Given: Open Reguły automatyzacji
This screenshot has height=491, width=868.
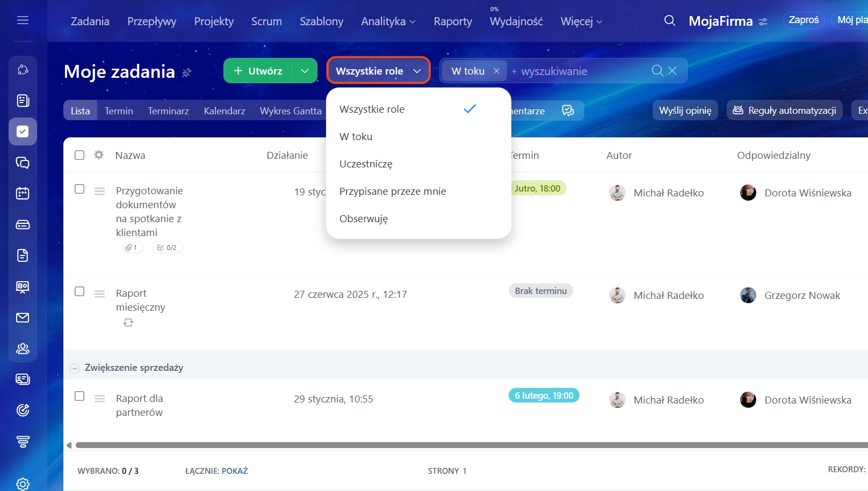Looking at the screenshot, I should pos(785,110).
